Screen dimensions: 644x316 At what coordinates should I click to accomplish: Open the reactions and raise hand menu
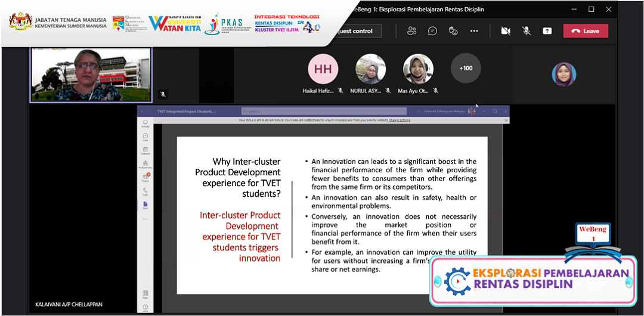click(x=453, y=31)
